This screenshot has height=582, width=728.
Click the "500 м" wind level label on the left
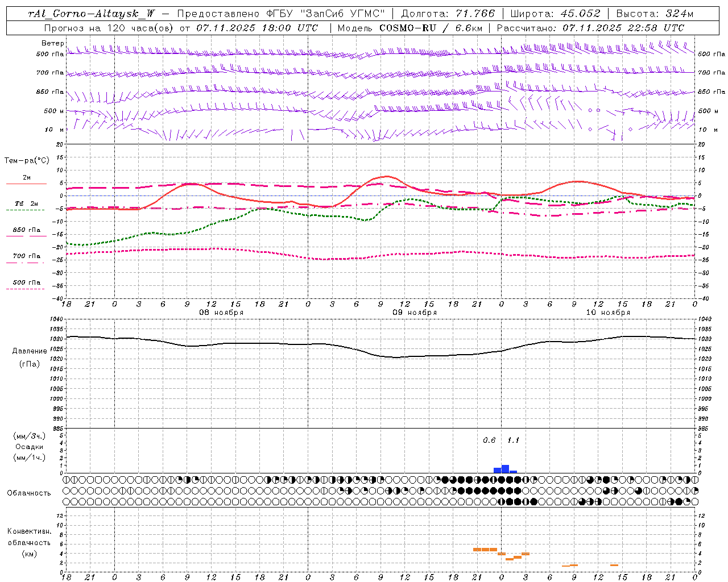click(x=54, y=111)
